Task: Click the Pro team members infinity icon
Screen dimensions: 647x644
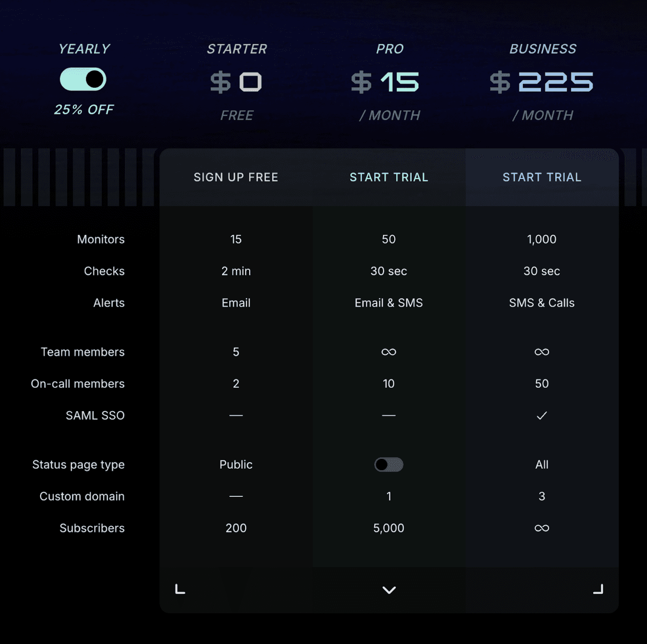Action: [x=389, y=352]
